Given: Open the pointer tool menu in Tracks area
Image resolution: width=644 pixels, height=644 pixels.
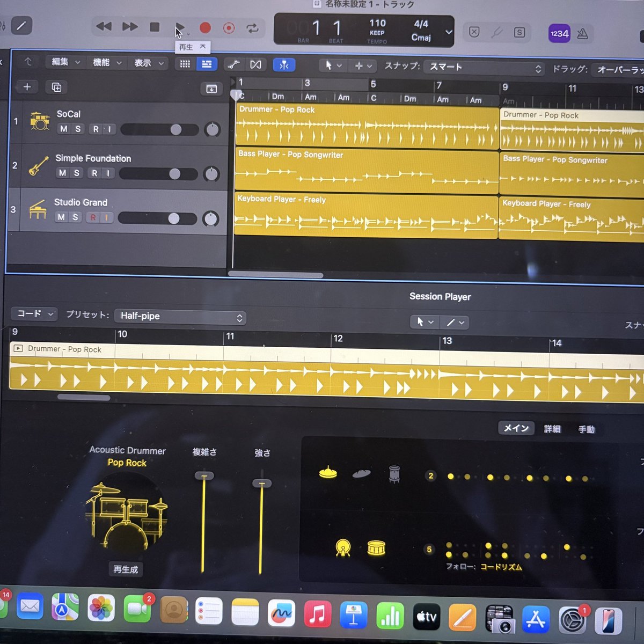Looking at the screenshot, I should pyautogui.click(x=333, y=65).
